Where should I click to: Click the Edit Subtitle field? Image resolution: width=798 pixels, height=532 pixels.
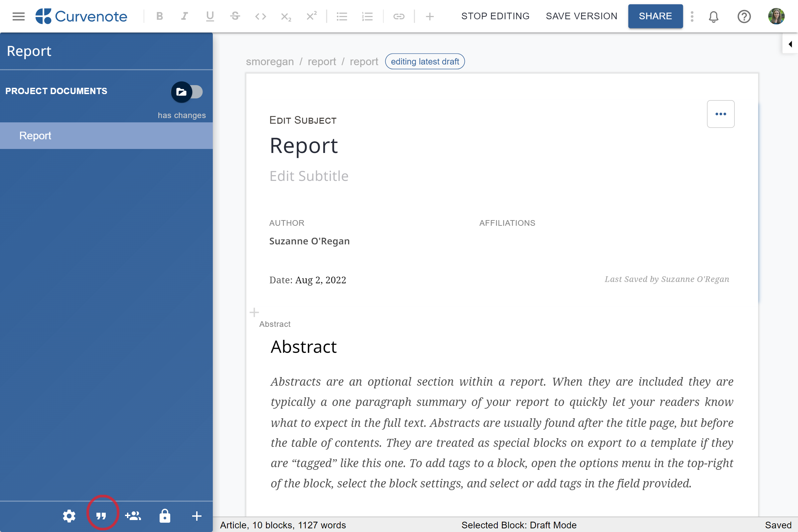pyautogui.click(x=309, y=176)
